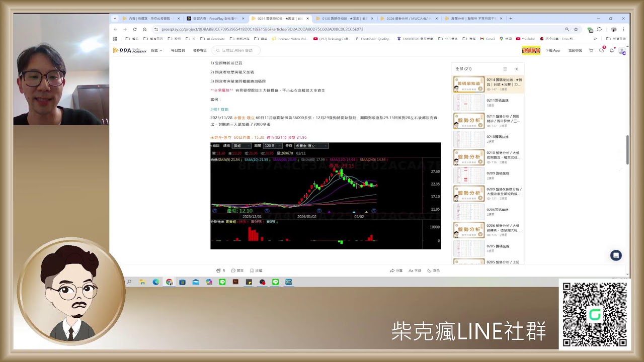Open the Gmail bookmark
The image size is (644, 362).
pos(488,39)
